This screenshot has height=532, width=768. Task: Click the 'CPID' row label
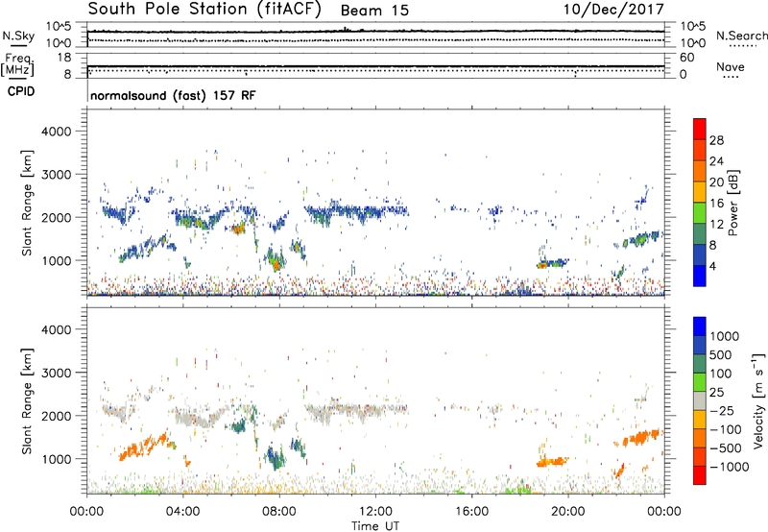[x=21, y=91]
